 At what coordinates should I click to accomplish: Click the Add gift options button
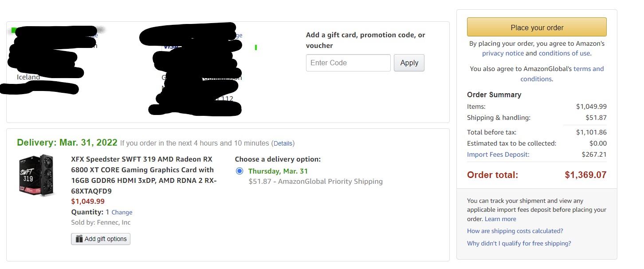101,239
